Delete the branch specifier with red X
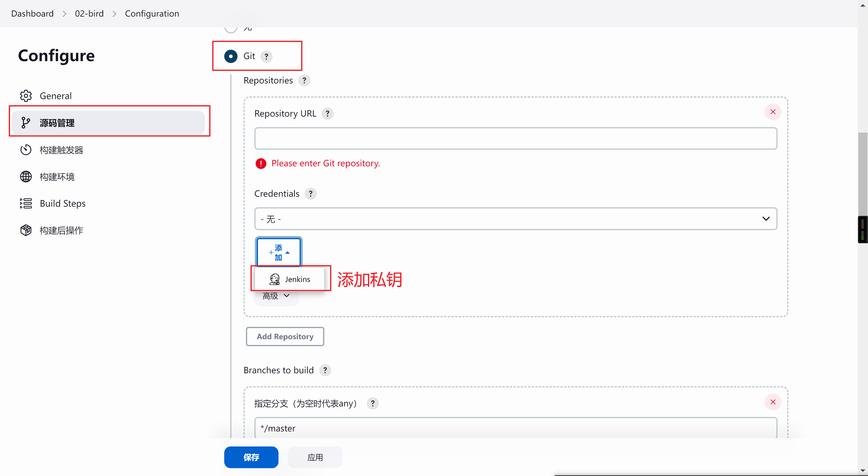Screen dimensions: 868x476 (x=773, y=402)
